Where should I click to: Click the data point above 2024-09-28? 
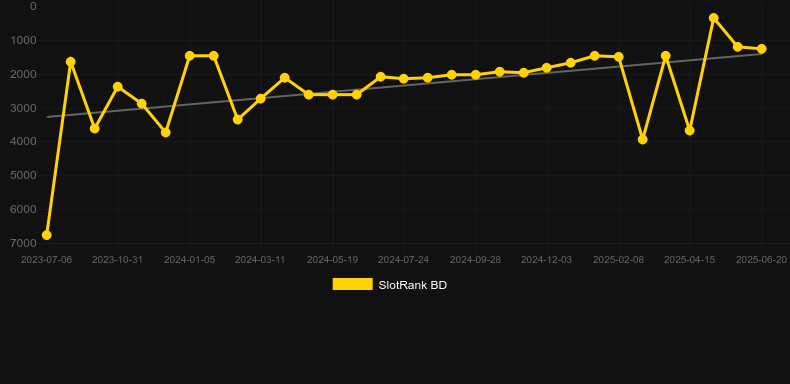tap(476, 75)
